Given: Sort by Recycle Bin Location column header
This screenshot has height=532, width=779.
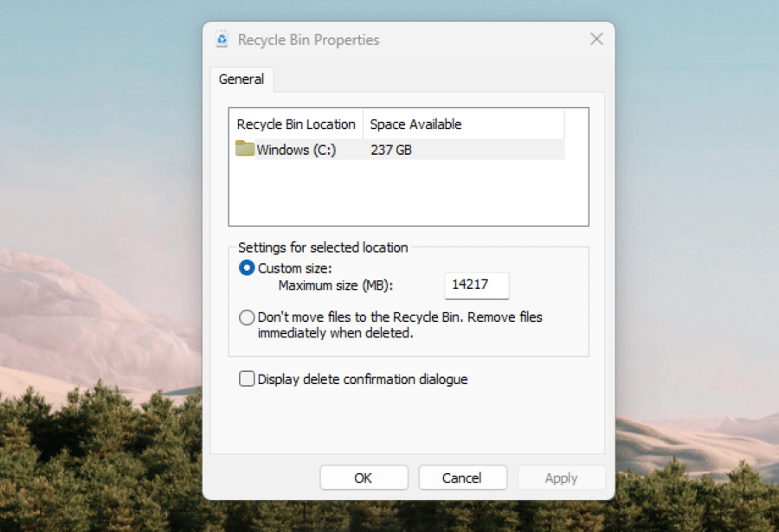Looking at the screenshot, I should [x=296, y=125].
